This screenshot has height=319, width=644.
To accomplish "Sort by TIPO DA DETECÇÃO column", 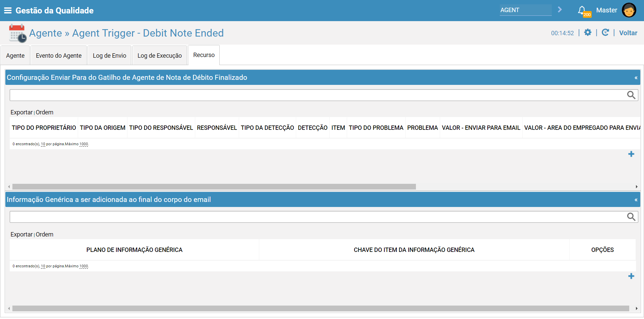I will click(x=267, y=128).
